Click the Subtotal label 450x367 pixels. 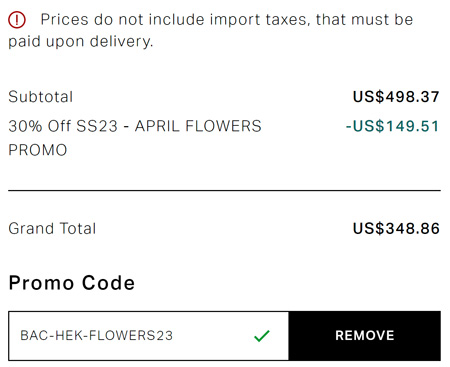(x=41, y=97)
